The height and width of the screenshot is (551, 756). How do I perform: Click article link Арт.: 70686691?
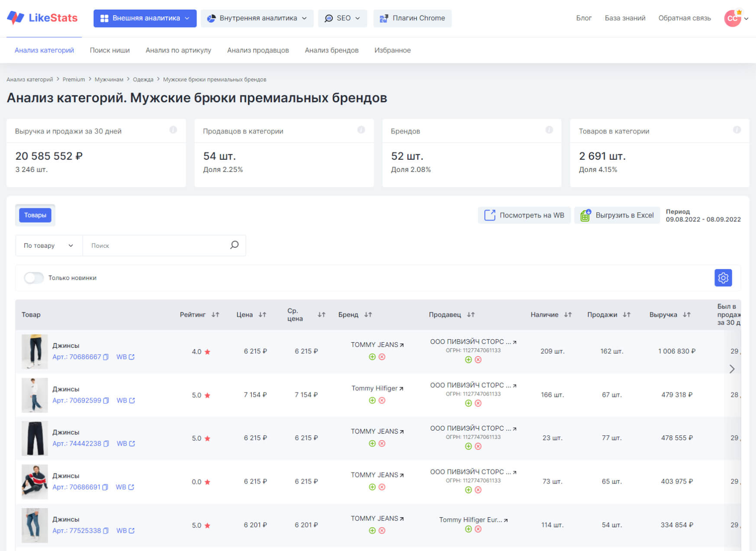(x=76, y=487)
